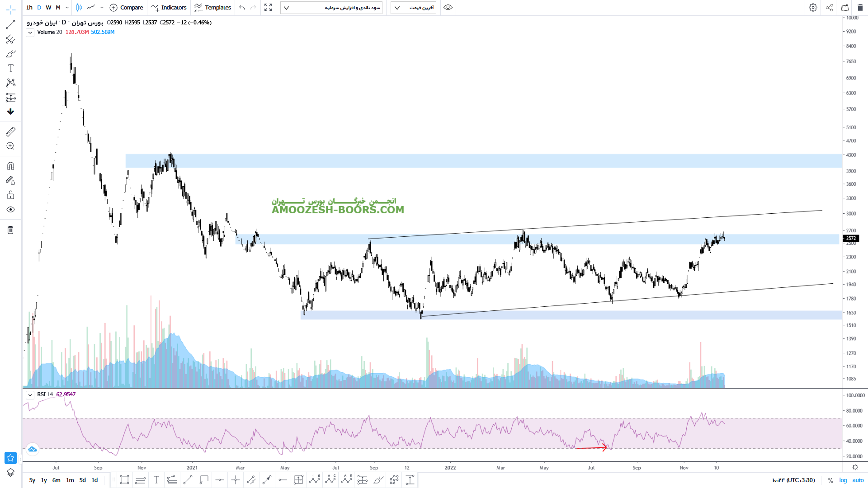Click the fullscreen mode icon
Viewport: 868px width, 488px height.
(268, 8)
